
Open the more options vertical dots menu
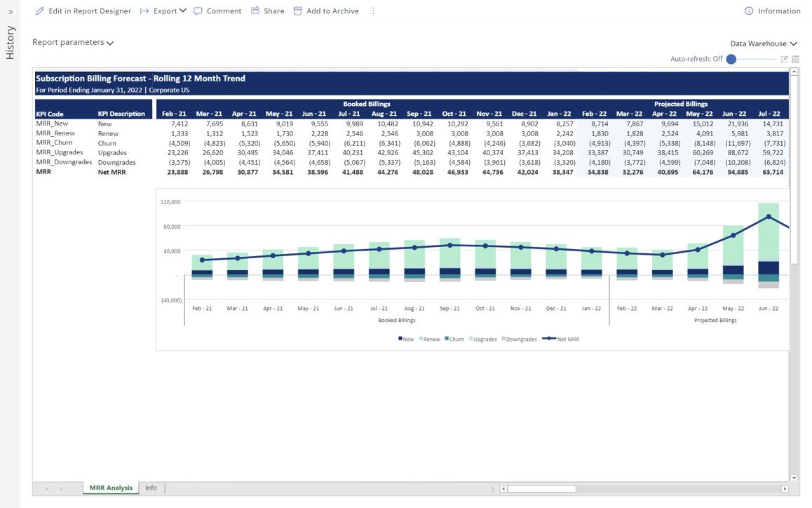pyautogui.click(x=373, y=11)
